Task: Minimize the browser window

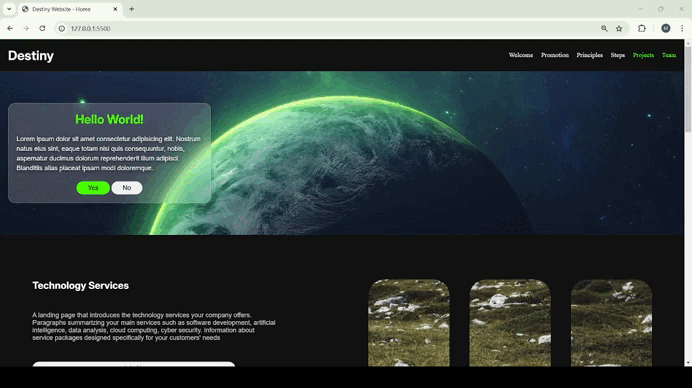Action: pyautogui.click(x=640, y=9)
